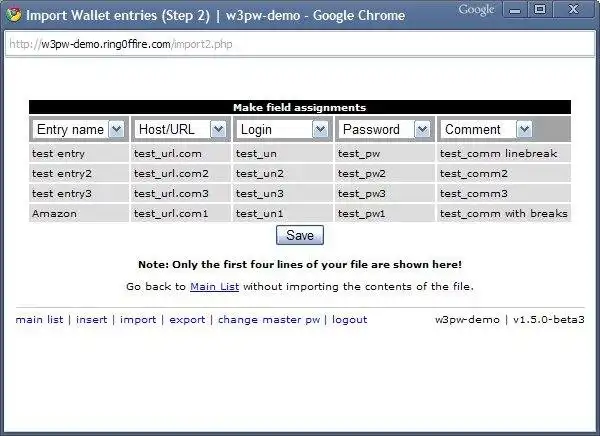This screenshot has width=600, height=436.
Task: Select the 'test_pw1' cell
Action: [x=385, y=213]
